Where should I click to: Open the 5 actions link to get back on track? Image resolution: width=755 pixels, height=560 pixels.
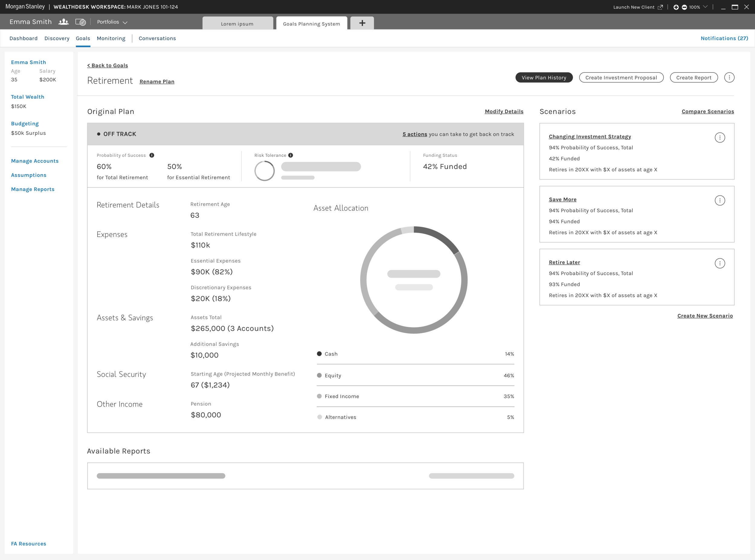[415, 134]
